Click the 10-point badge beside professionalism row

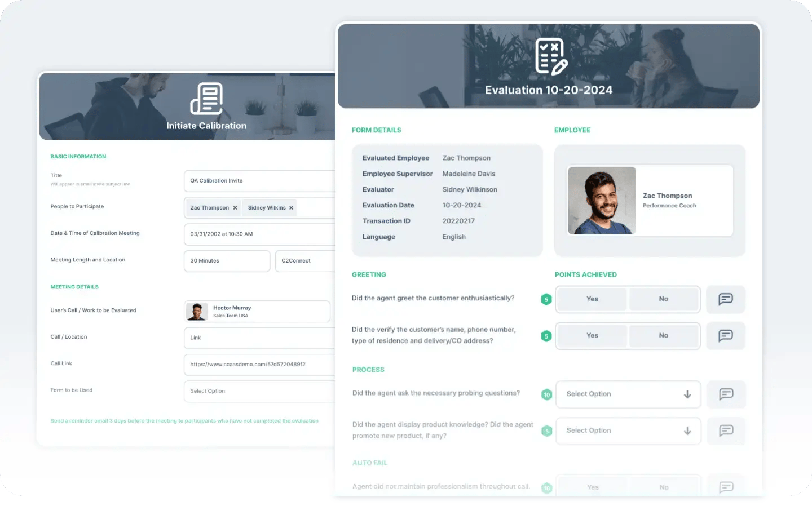click(x=546, y=489)
